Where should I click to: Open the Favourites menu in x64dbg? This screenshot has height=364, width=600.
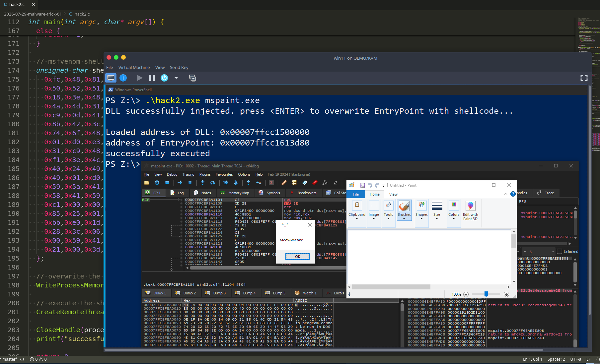[224, 174]
